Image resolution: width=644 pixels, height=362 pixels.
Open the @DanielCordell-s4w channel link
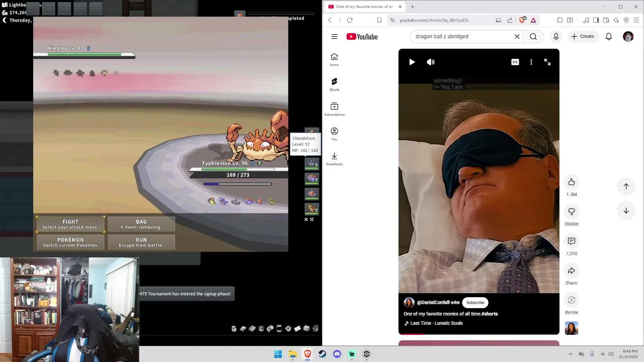click(x=438, y=303)
